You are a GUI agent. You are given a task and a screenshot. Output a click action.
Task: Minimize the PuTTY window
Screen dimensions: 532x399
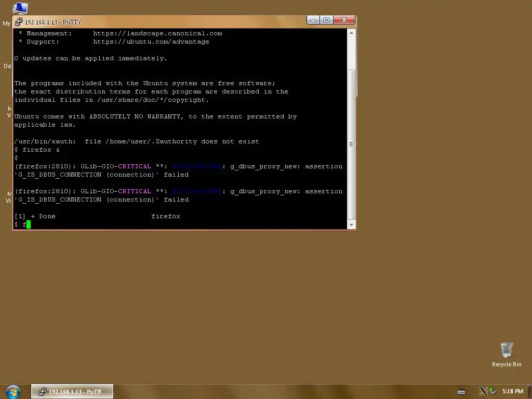click(313, 20)
